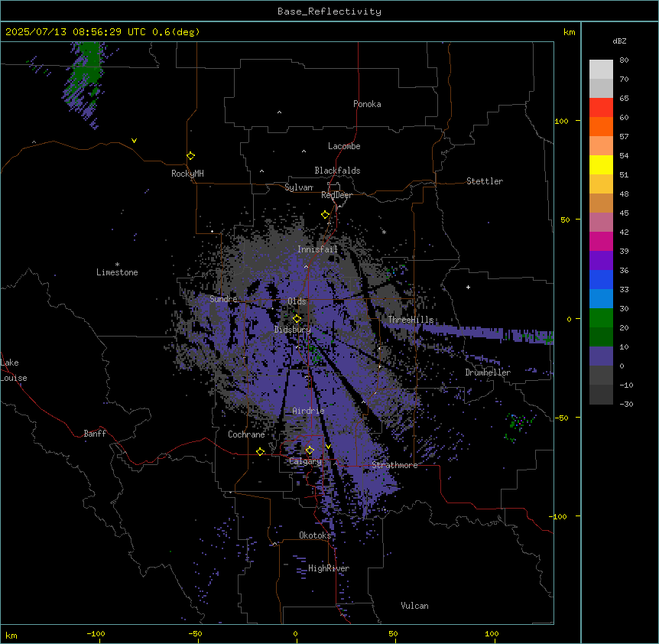Select the RockyMH label

187,174
